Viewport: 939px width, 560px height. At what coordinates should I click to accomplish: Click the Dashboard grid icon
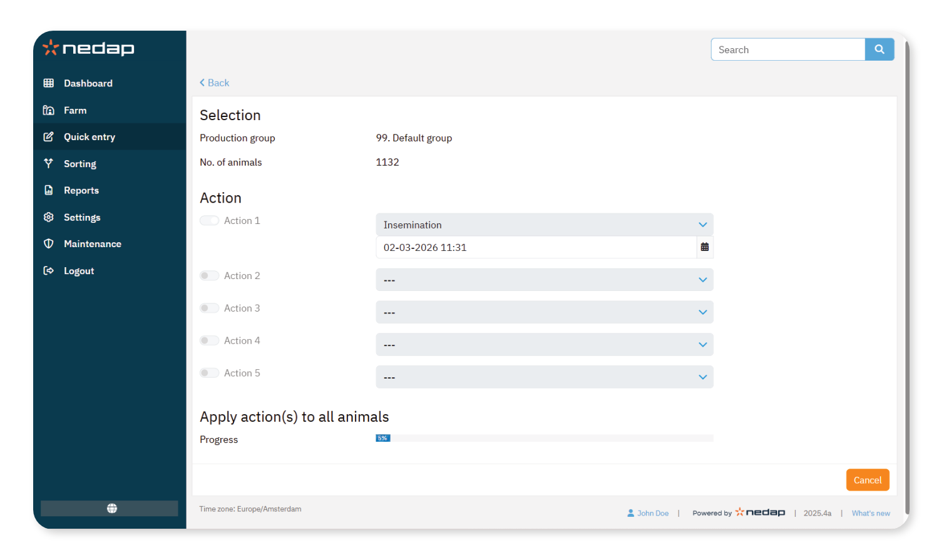point(48,83)
